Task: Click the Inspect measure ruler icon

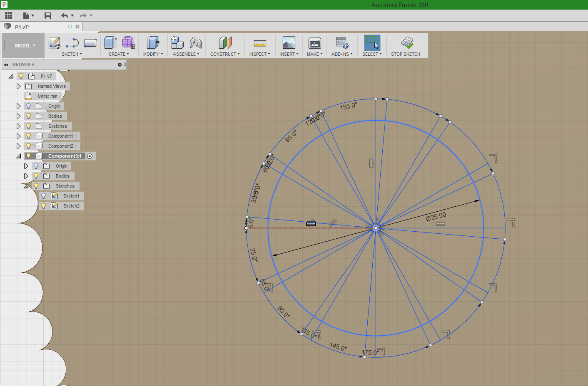Action: [260, 43]
